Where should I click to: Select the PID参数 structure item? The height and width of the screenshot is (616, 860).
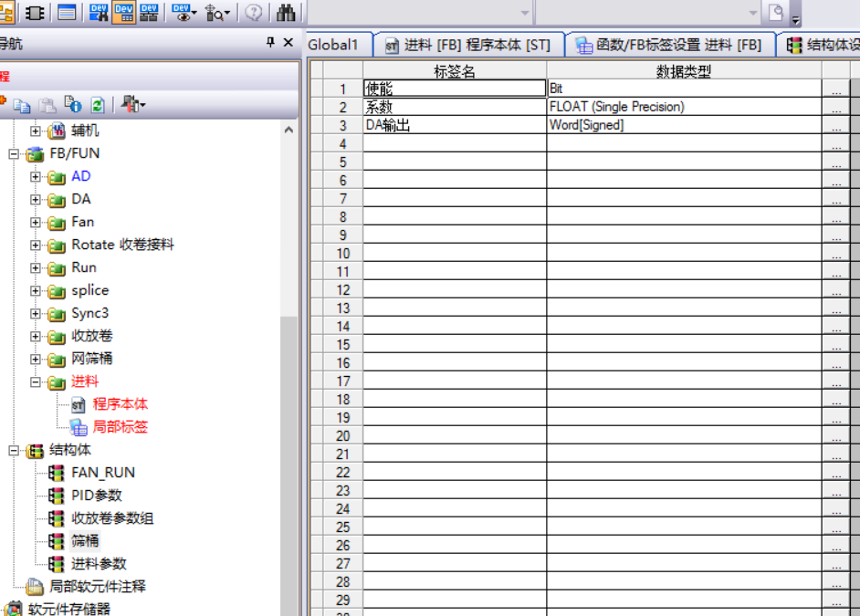(96, 495)
